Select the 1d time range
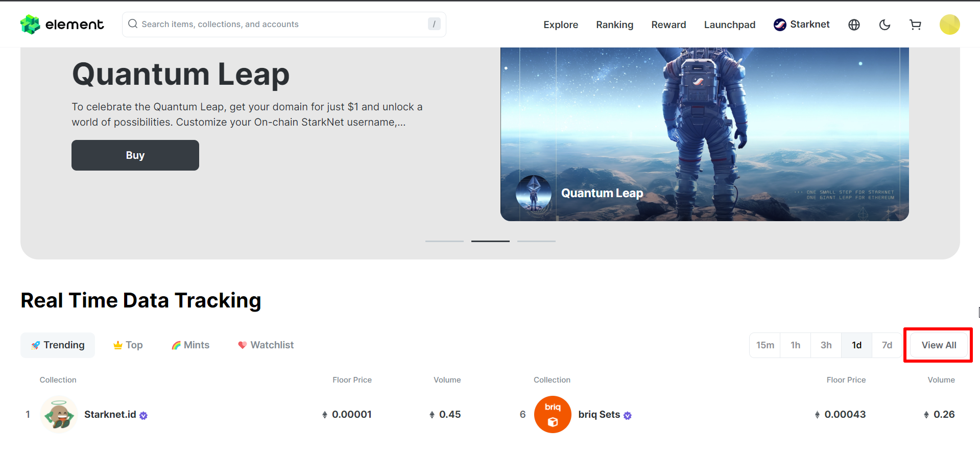This screenshot has height=452, width=980. tap(856, 345)
